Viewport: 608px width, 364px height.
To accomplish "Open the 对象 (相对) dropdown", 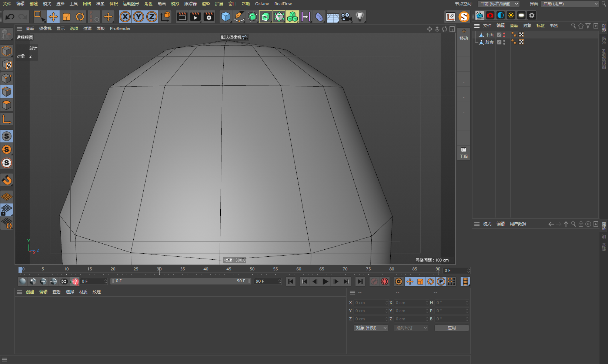I will [x=371, y=328].
